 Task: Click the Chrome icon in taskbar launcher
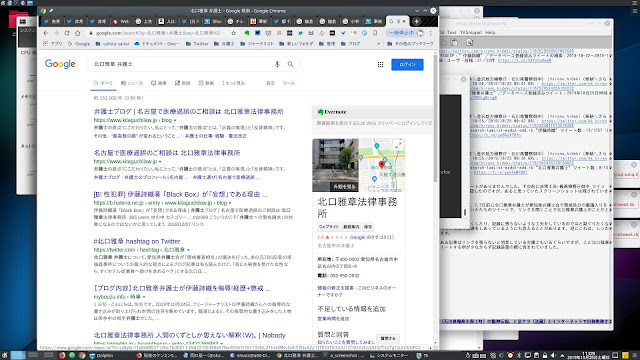[x=82, y=356]
